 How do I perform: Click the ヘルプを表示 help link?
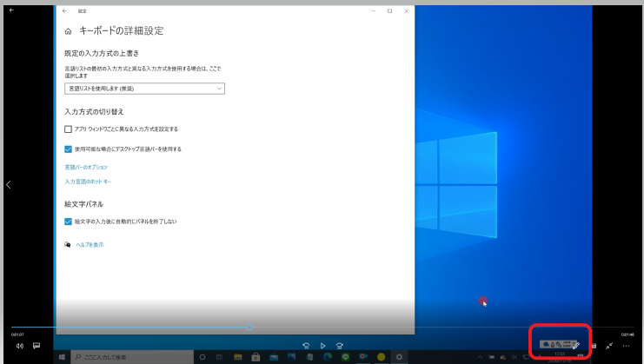(x=89, y=245)
